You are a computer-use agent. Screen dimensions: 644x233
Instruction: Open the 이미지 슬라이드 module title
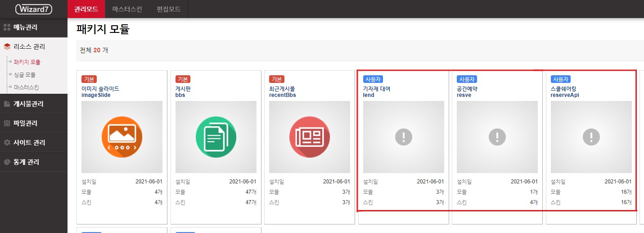tap(100, 89)
